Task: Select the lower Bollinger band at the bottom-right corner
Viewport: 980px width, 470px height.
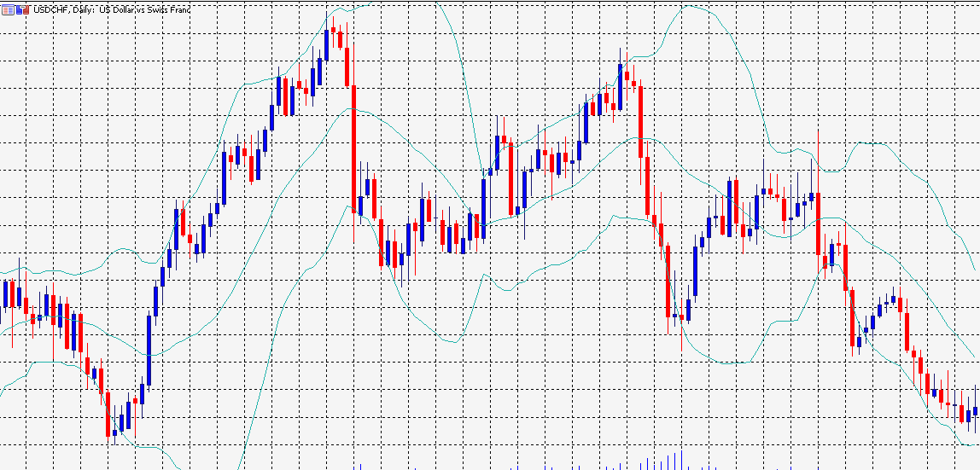Action: [x=965, y=444]
